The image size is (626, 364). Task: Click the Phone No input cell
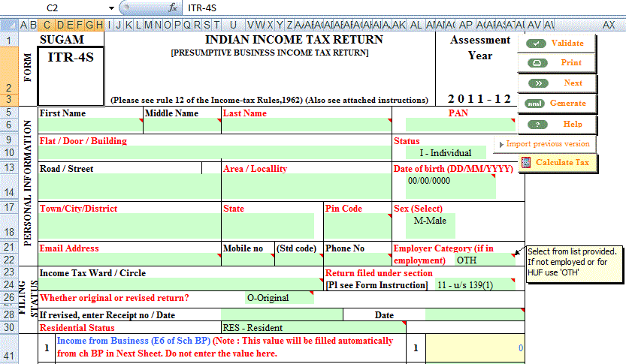point(357,260)
